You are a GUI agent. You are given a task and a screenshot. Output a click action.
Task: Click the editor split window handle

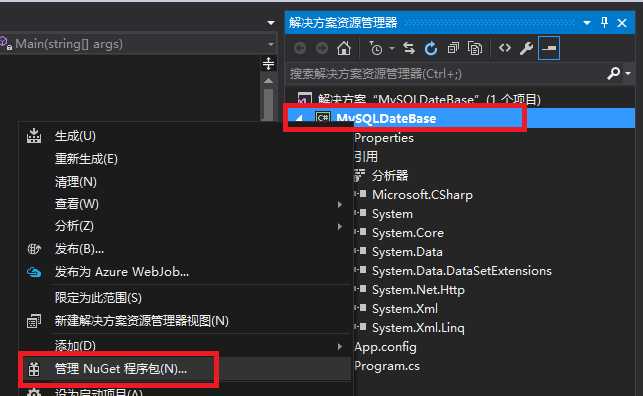pyautogui.click(x=268, y=64)
